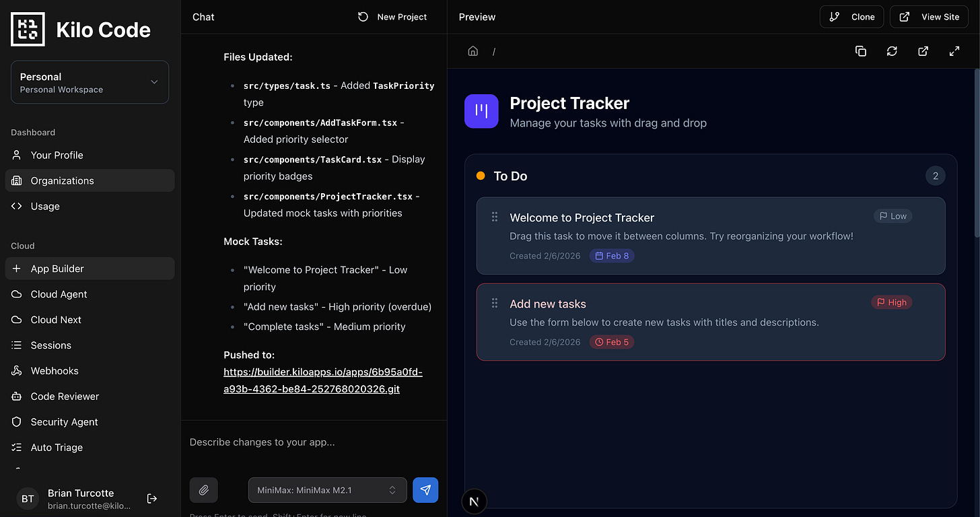Image resolution: width=980 pixels, height=517 pixels.
Task: Navigate to Cloud Next
Action: pyautogui.click(x=90, y=320)
